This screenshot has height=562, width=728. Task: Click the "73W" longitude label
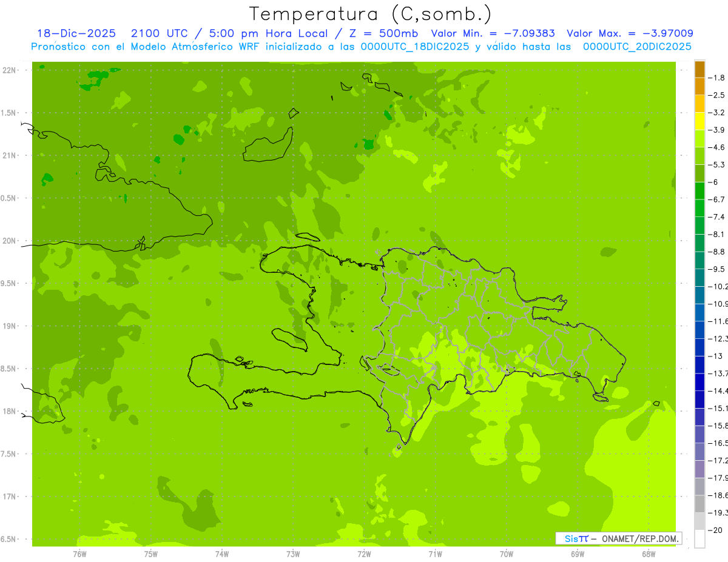[293, 554]
